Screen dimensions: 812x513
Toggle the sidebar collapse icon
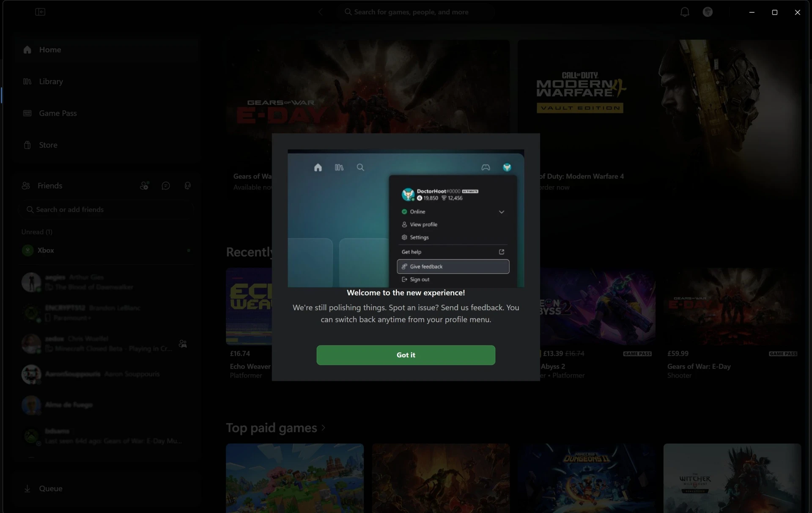point(40,12)
